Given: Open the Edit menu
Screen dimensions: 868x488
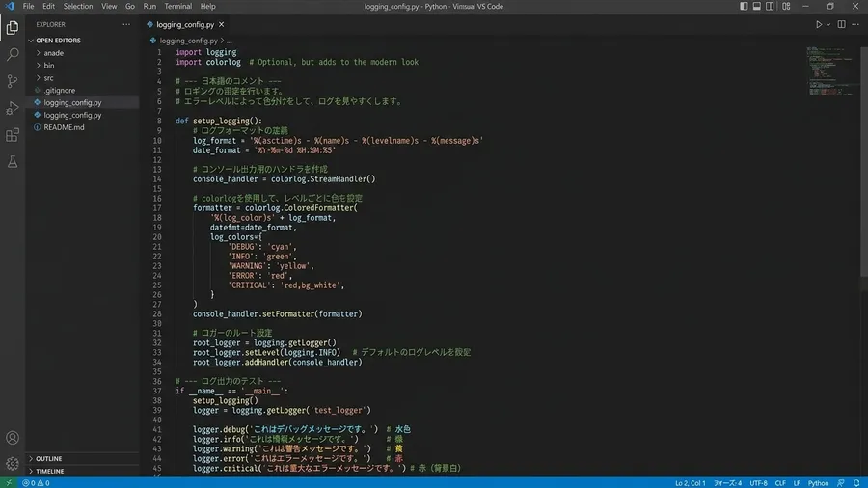Looking at the screenshot, I should (x=49, y=6).
